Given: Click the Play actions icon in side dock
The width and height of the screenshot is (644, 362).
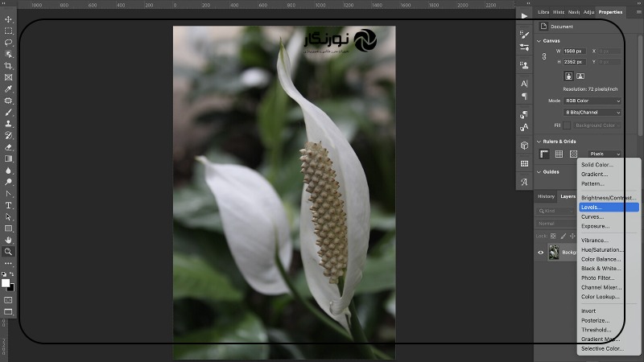Looking at the screenshot, I should pos(524,15).
